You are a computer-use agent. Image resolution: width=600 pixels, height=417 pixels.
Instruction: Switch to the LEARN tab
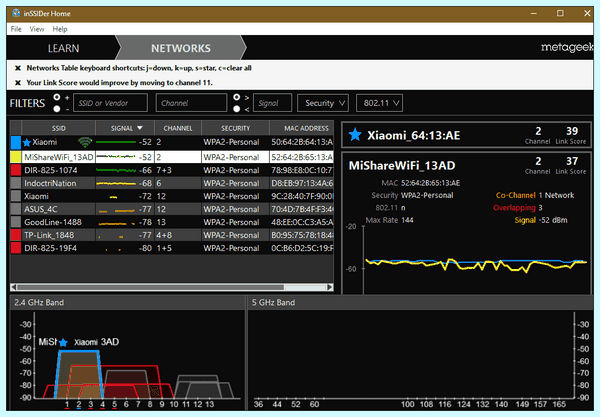coord(64,48)
